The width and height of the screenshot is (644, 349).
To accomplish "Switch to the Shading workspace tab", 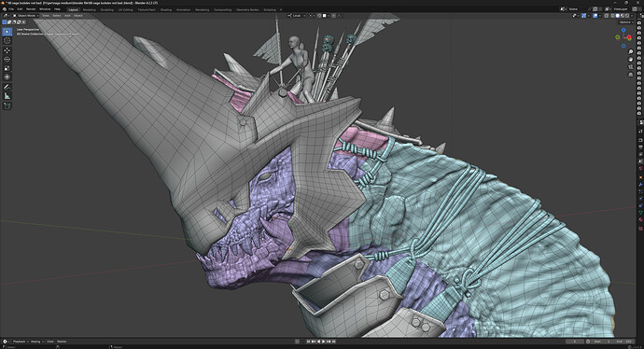I will click(166, 9).
